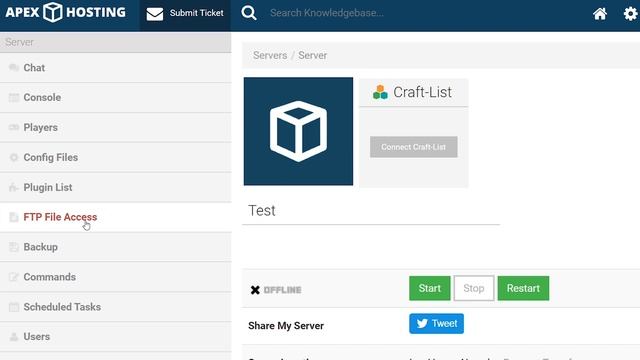This screenshot has height=360, width=640.
Task: Start the server
Action: (x=430, y=288)
